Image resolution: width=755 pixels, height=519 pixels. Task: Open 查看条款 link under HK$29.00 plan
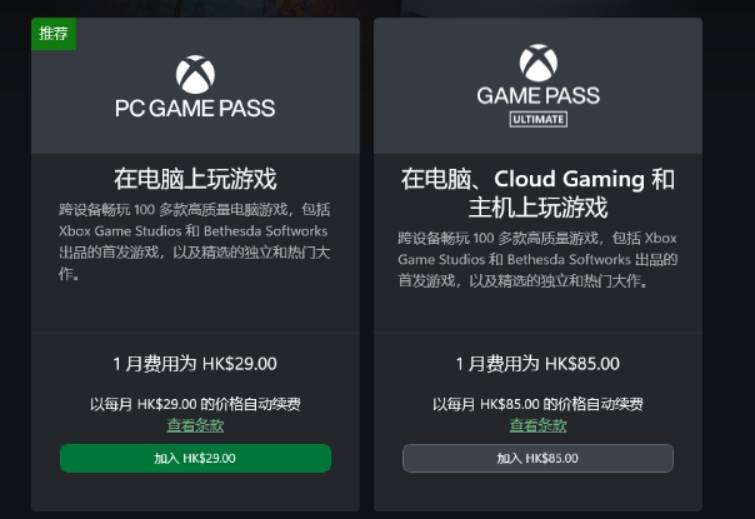tap(195, 425)
